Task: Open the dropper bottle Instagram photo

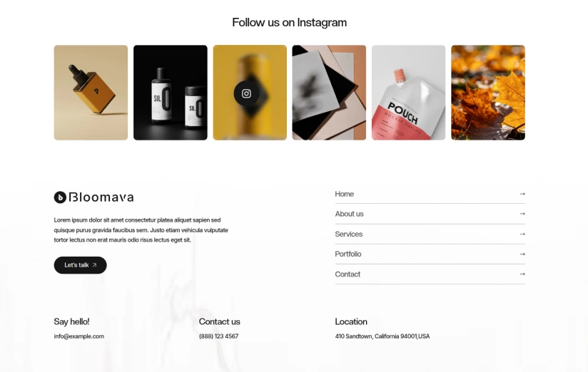Action: click(91, 93)
